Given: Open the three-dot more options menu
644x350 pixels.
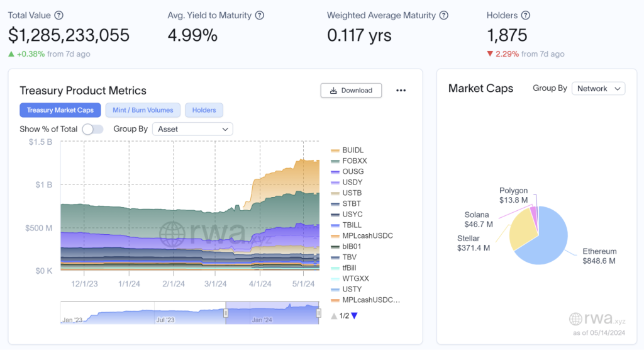Looking at the screenshot, I should point(401,91).
